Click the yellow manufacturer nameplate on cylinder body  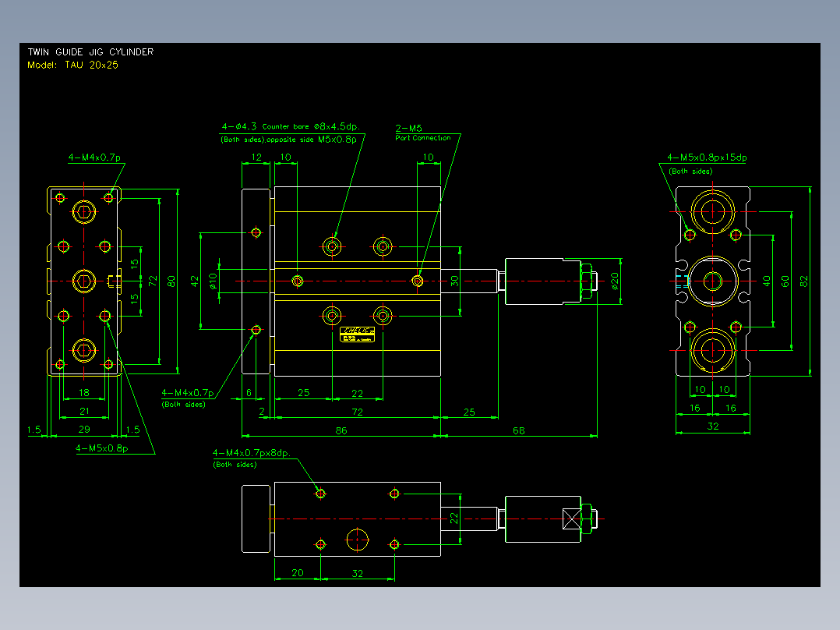click(x=358, y=334)
